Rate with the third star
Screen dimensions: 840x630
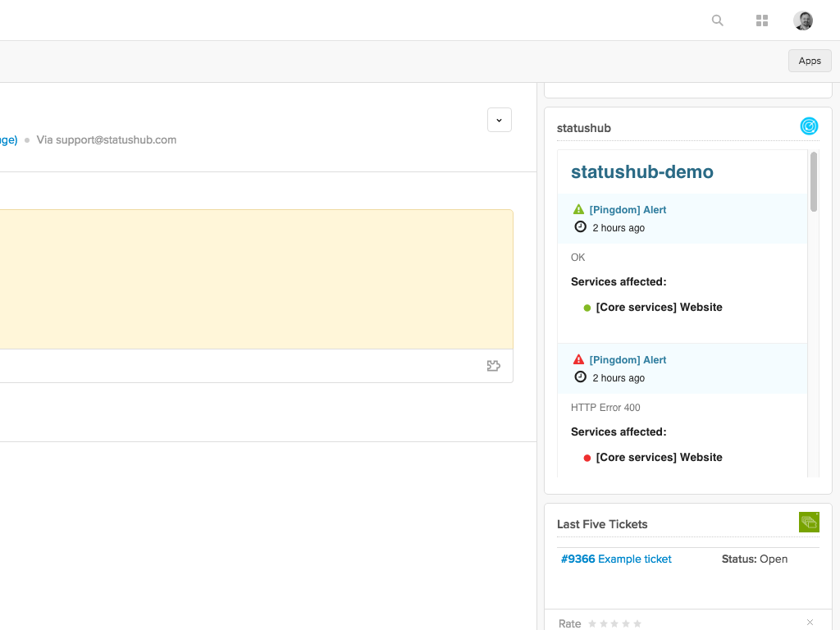614,623
